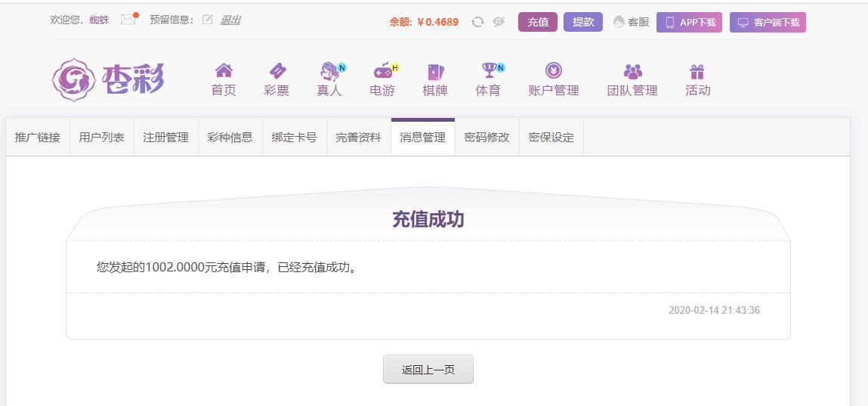Click the H badge on 电游 icon

[394, 67]
